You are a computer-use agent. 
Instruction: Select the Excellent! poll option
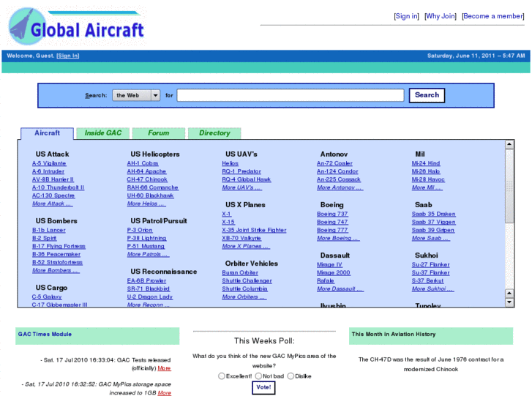(221, 376)
